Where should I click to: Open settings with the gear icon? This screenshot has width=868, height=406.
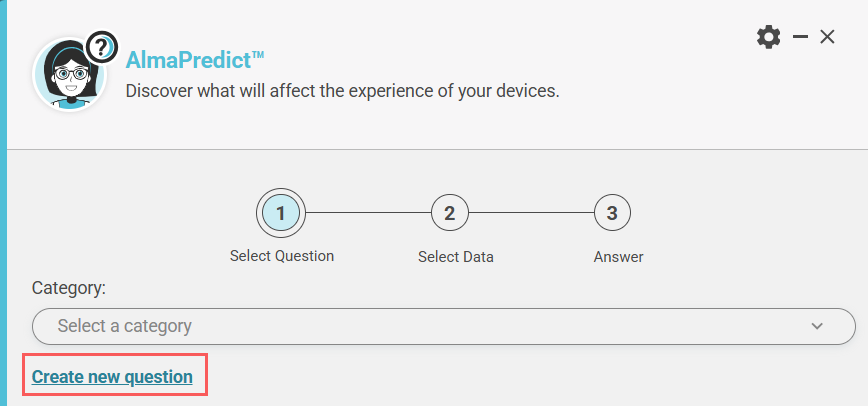768,37
